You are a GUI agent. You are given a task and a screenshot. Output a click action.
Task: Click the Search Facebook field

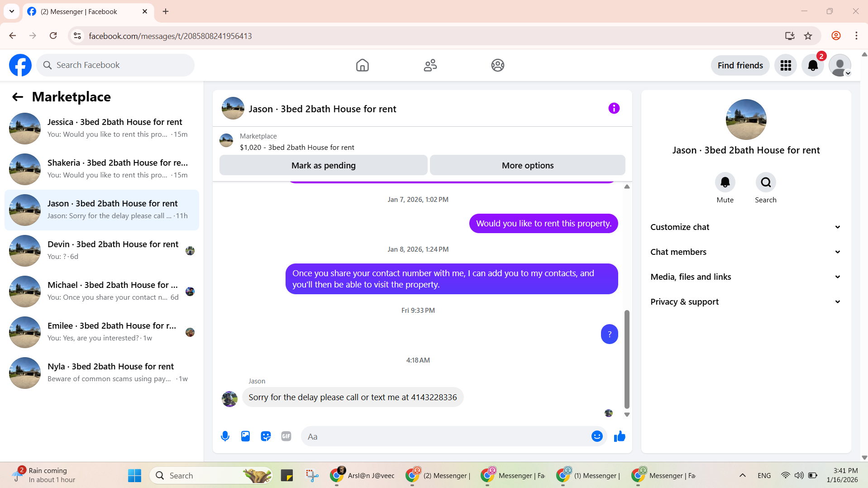(x=115, y=65)
